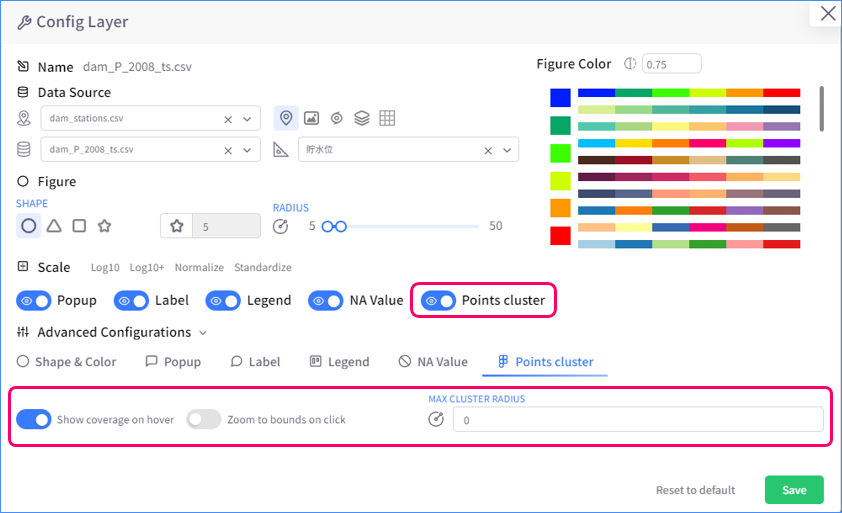Click the Save button
The image size is (842, 513).
pyautogui.click(x=794, y=489)
